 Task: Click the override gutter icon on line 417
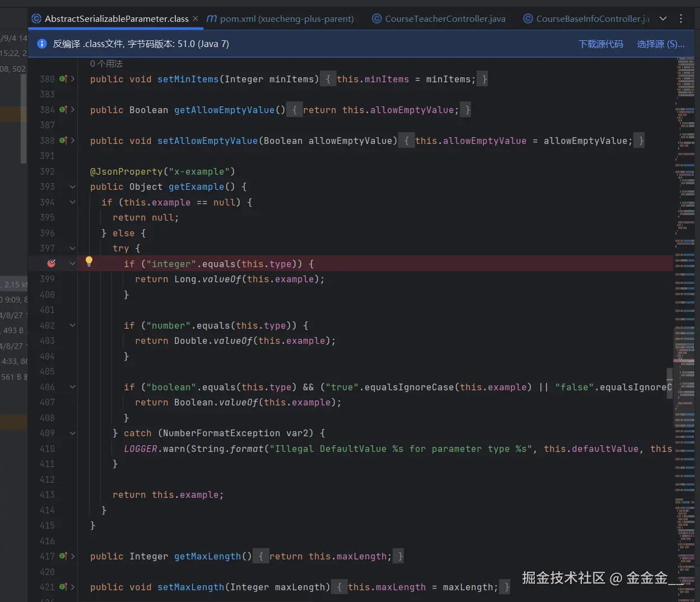tap(63, 556)
